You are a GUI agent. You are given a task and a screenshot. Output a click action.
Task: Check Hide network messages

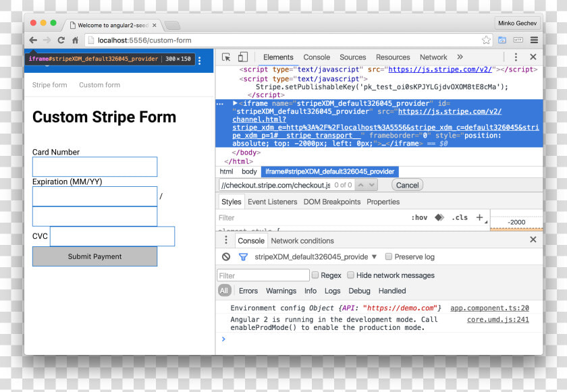[x=350, y=275]
